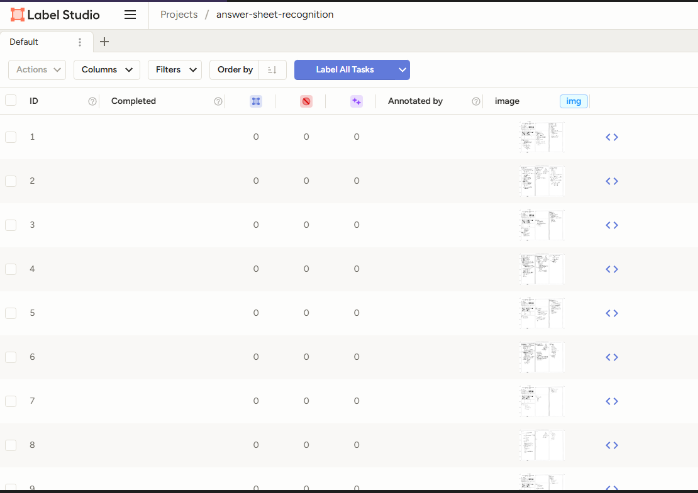This screenshot has height=493, width=698.
Task: Check the box for task 6
Action: (x=11, y=357)
